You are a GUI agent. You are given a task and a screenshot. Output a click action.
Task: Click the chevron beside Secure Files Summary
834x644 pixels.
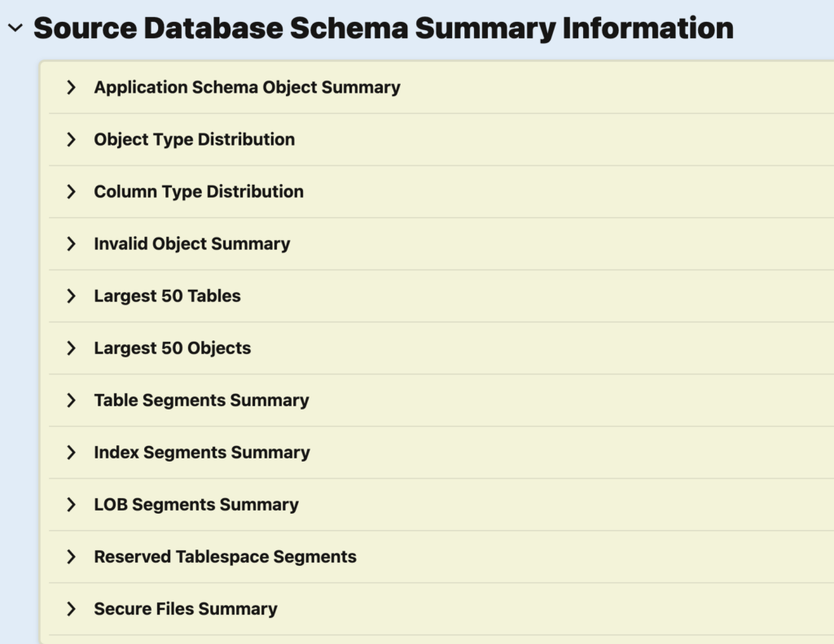pyautogui.click(x=72, y=608)
